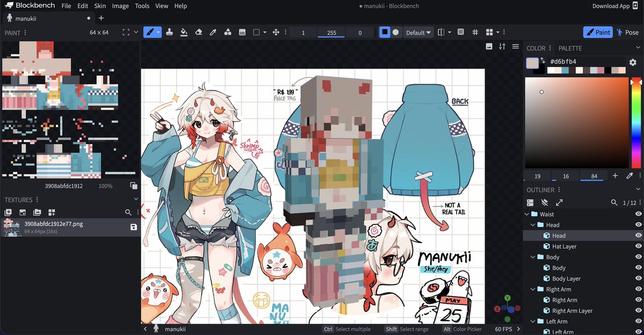
Task: Select circle brush shape
Action: 396,32
